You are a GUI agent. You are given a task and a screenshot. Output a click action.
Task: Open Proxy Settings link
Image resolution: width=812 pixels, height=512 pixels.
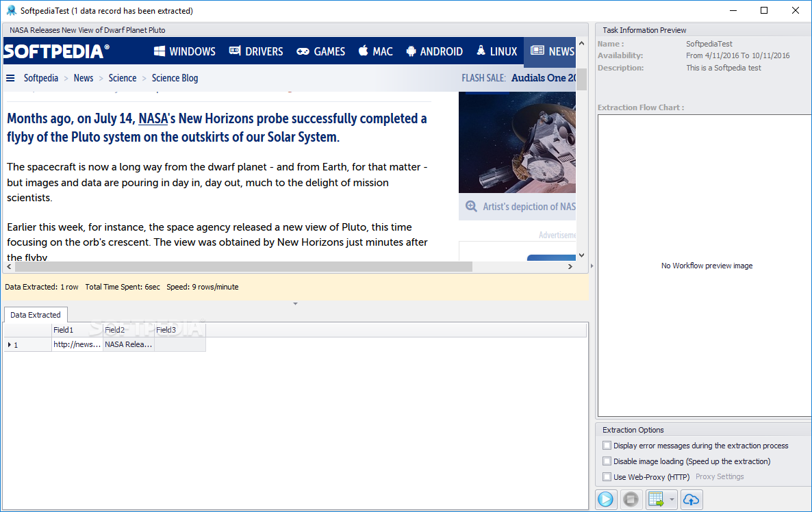point(720,476)
